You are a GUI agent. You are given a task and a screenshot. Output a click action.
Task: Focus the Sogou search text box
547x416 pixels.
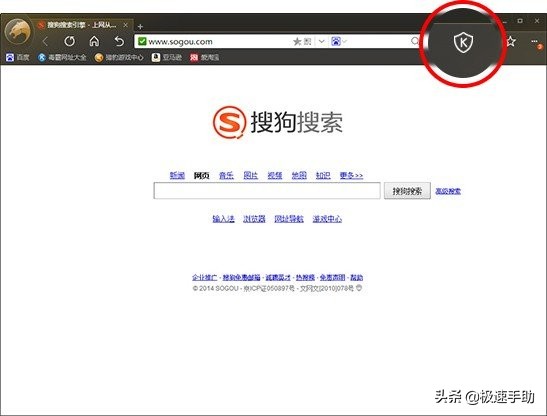tap(267, 191)
